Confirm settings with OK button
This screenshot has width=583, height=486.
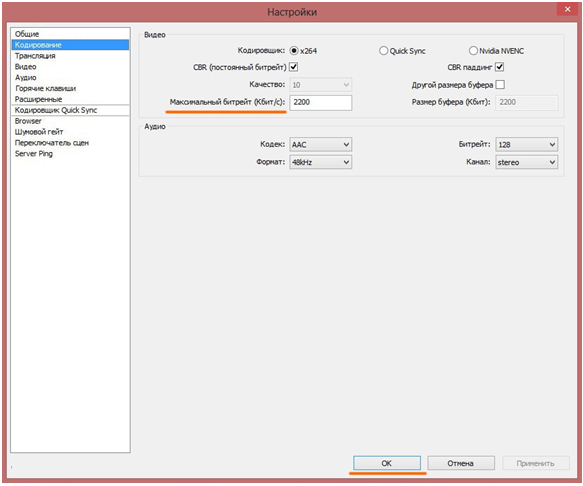click(387, 463)
